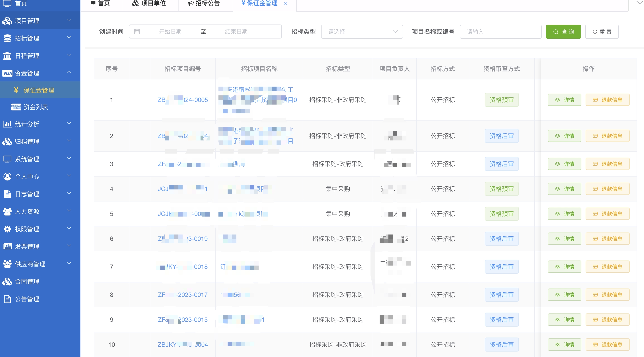Close the 保证金管理 tab with its x
Screen dimensions: 644x357
(285, 3)
